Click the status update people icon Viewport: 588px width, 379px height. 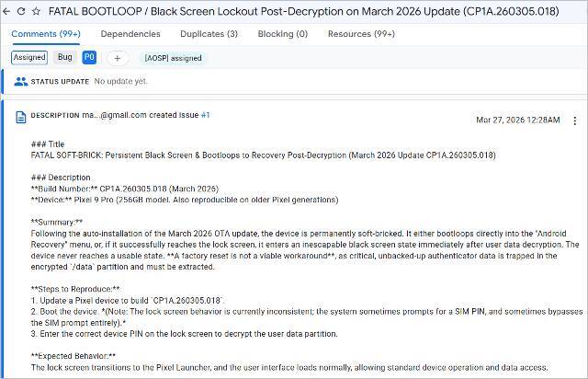(20, 82)
